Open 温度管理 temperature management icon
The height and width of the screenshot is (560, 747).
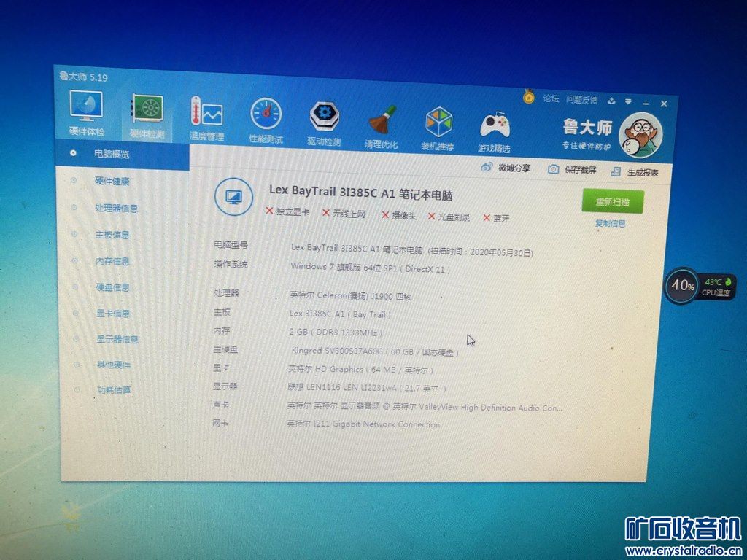pos(206,119)
